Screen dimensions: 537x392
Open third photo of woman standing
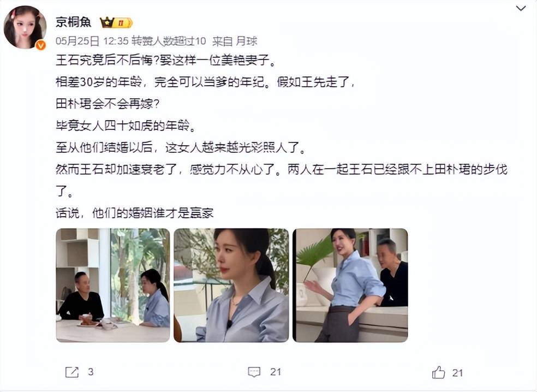(x=350, y=285)
